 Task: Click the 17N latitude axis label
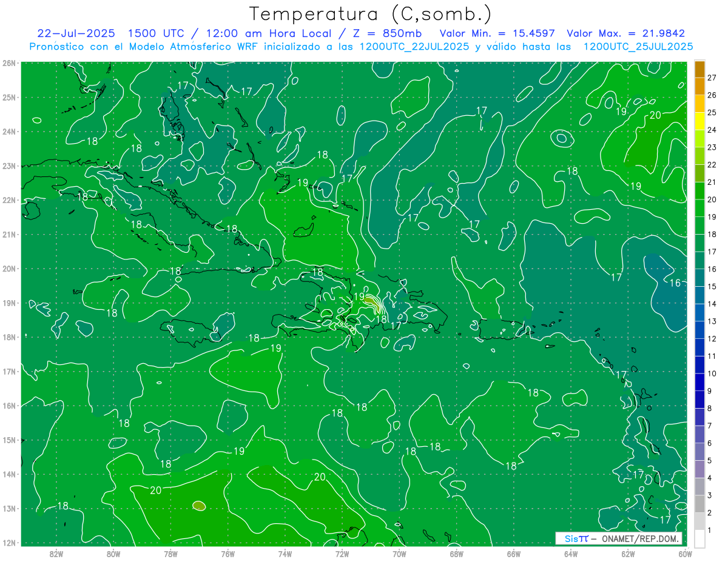click(9, 372)
